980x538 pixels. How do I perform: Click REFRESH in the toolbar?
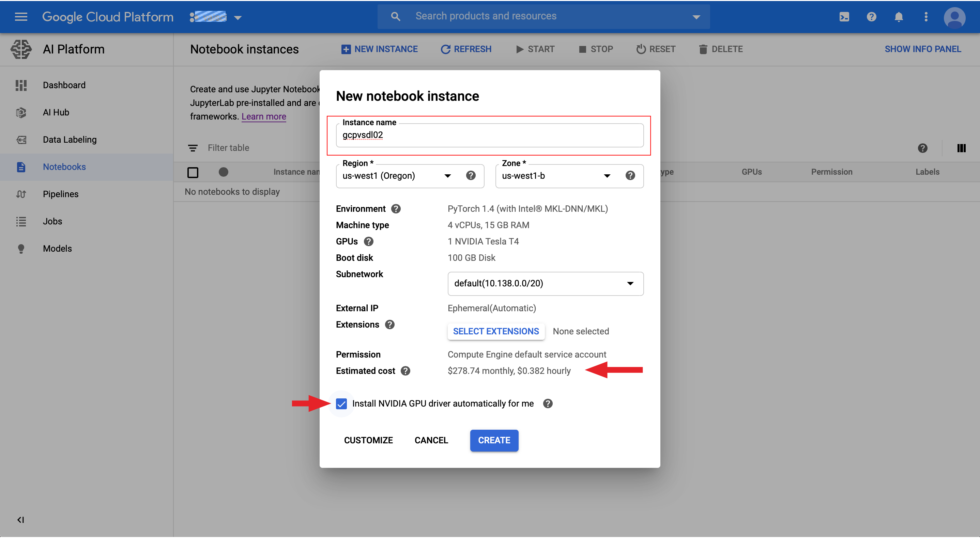coord(466,49)
